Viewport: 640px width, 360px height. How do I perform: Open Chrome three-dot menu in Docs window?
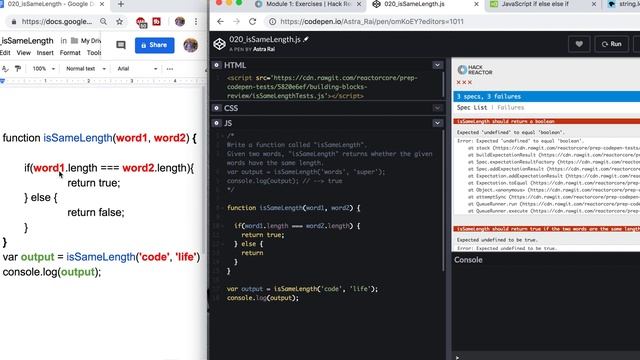click(196, 22)
